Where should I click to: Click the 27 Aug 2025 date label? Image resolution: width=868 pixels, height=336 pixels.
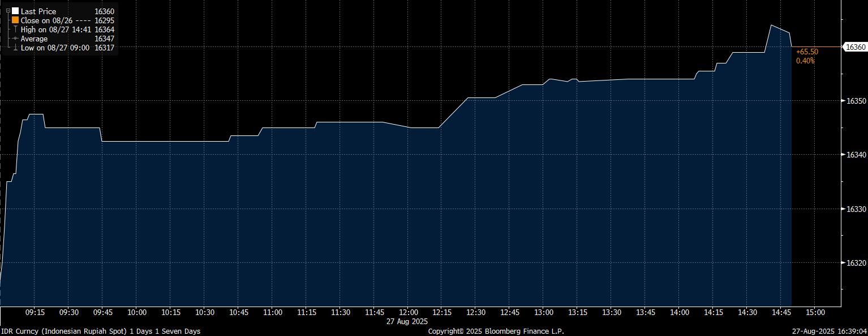409,321
